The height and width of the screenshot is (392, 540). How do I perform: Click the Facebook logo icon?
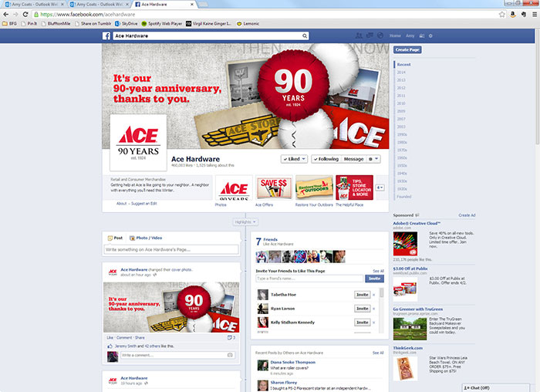[106, 35]
